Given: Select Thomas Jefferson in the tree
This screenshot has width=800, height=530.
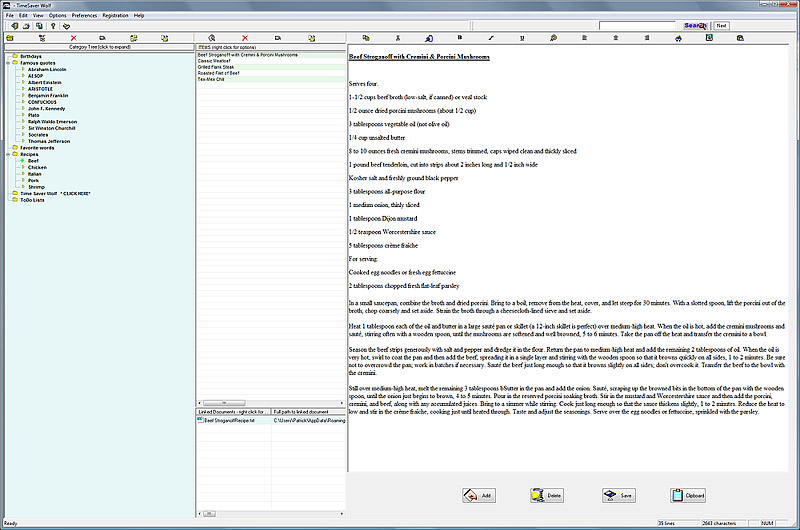Looking at the screenshot, I should pos(49,141).
